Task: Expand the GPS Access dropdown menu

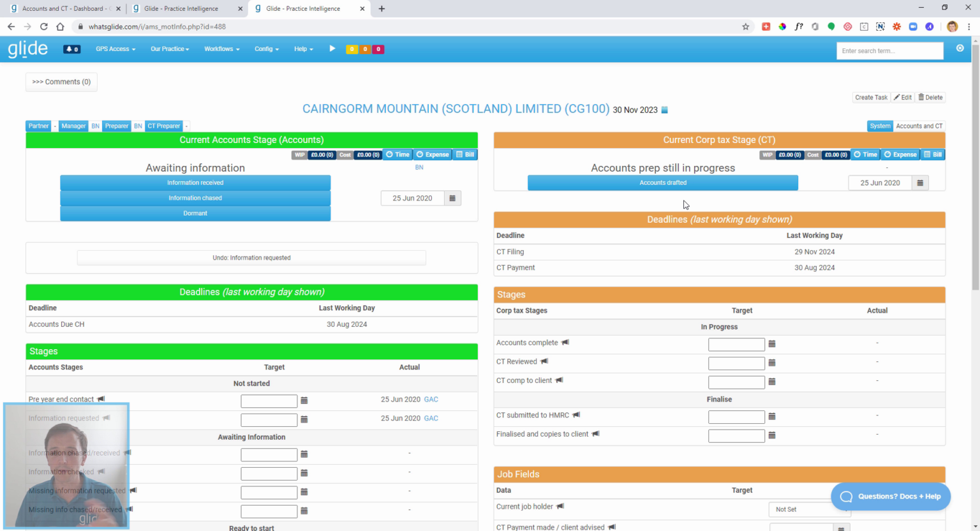Action: 115,49
